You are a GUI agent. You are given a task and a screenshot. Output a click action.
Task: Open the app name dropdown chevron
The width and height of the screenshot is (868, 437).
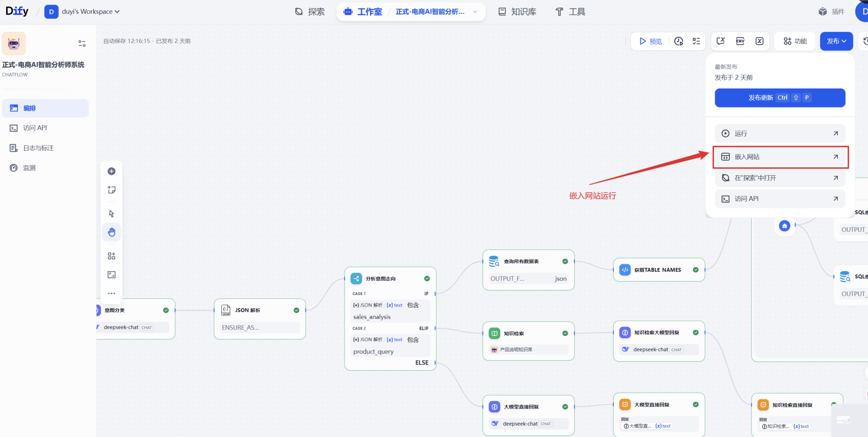[x=475, y=12]
